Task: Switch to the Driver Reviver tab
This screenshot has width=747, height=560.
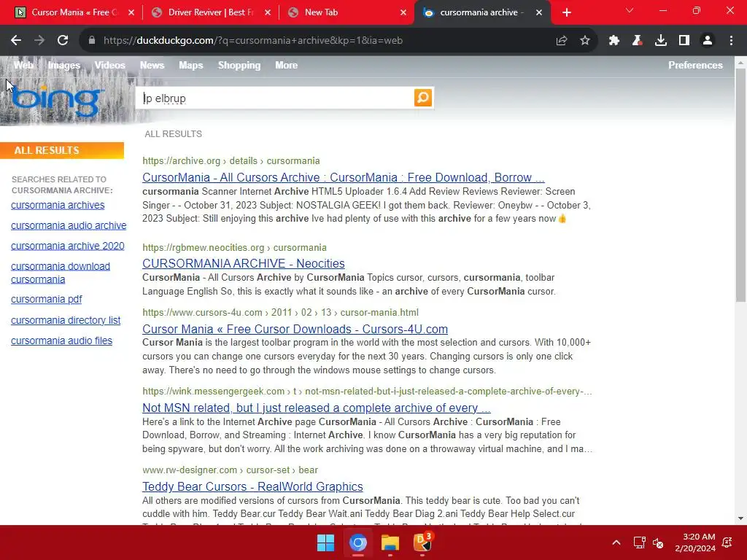Action: click(209, 12)
